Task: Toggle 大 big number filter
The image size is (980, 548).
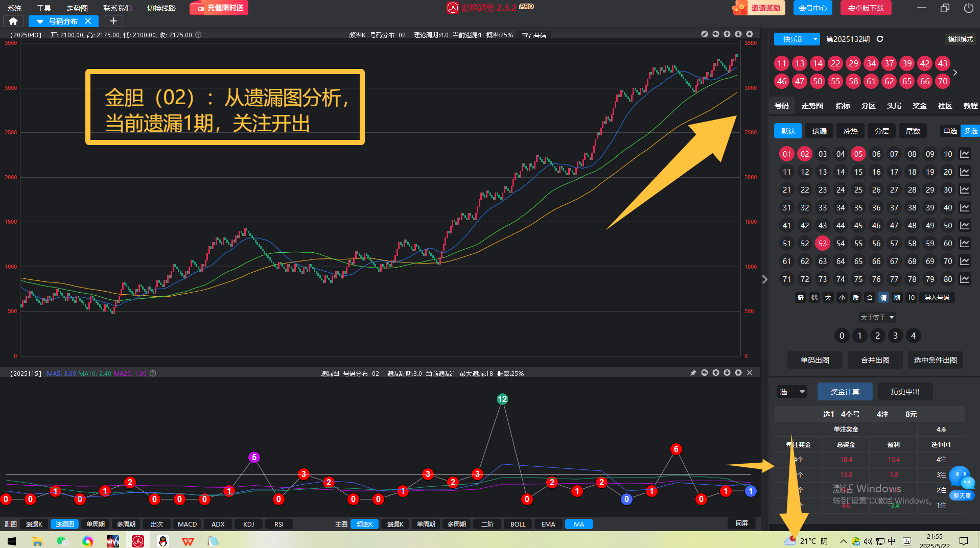Action: click(x=828, y=297)
